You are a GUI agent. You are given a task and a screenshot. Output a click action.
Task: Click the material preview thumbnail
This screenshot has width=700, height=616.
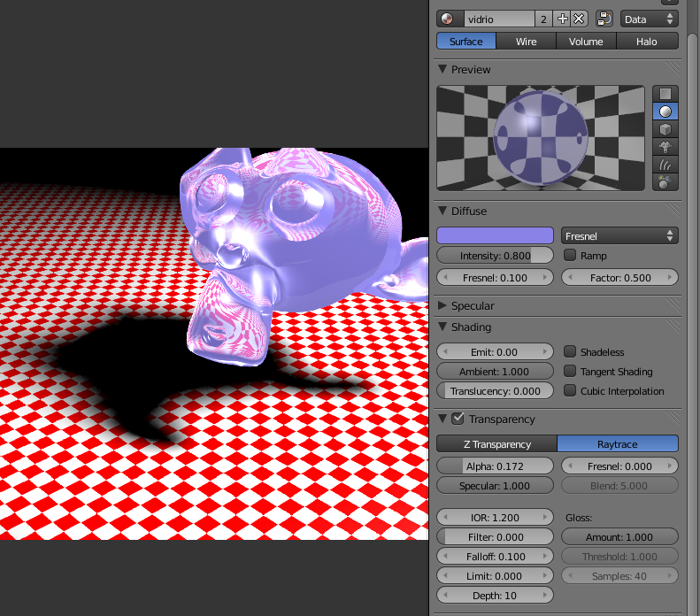pyautogui.click(x=541, y=138)
